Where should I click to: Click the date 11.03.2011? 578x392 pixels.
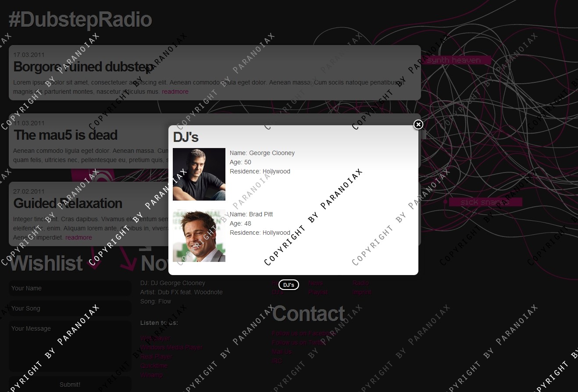[x=29, y=123]
